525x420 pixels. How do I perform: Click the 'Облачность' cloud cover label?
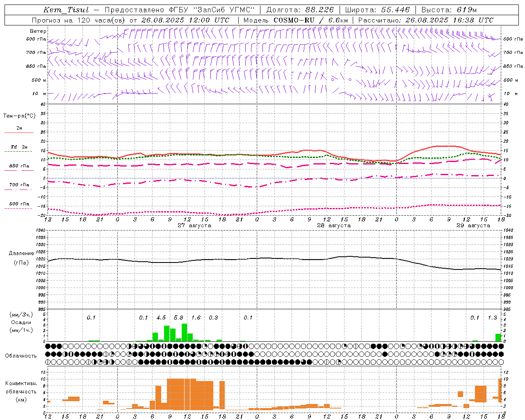[21, 356]
